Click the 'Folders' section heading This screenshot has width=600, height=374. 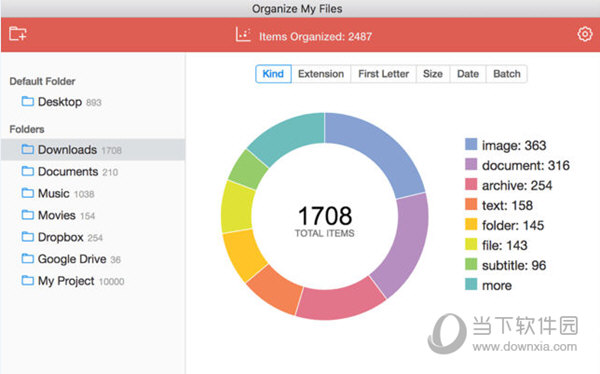[x=27, y=129]
